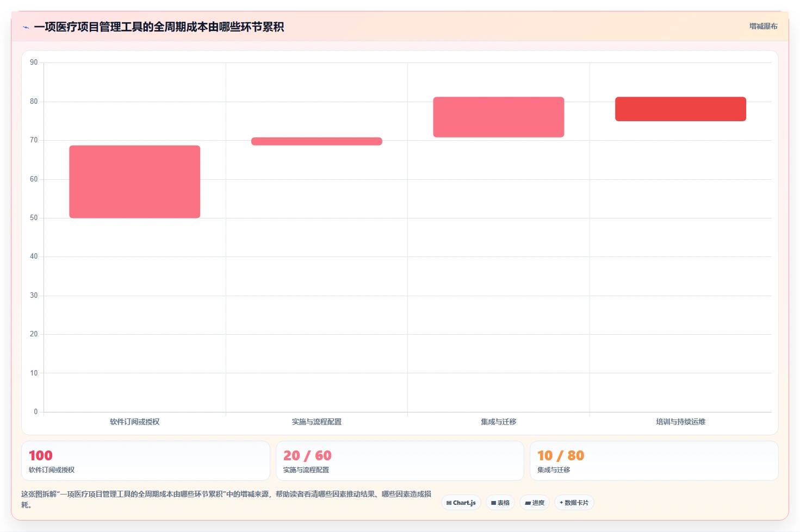Click the y-axis tick label 90
Screen dimensions: 800x532
(34, 62)
